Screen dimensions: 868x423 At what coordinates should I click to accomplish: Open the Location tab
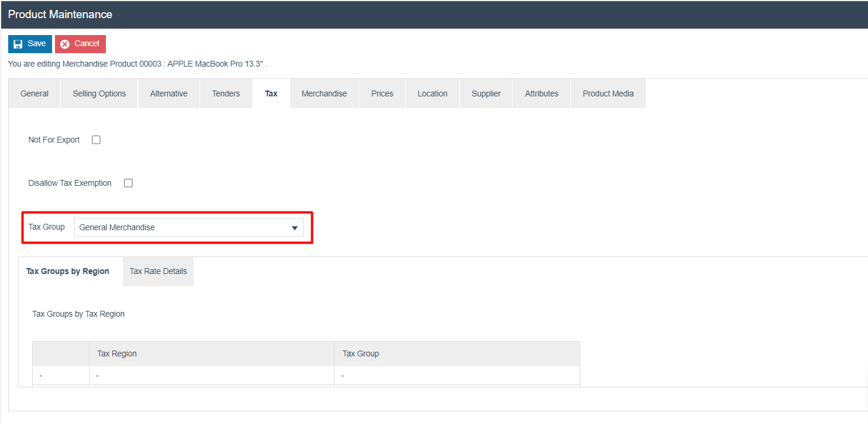click(x=432, y=93)
